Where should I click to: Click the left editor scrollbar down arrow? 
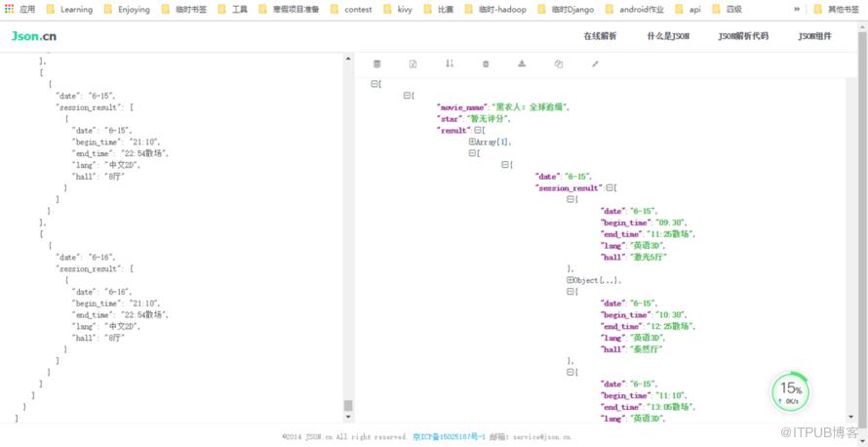point(348,417)
